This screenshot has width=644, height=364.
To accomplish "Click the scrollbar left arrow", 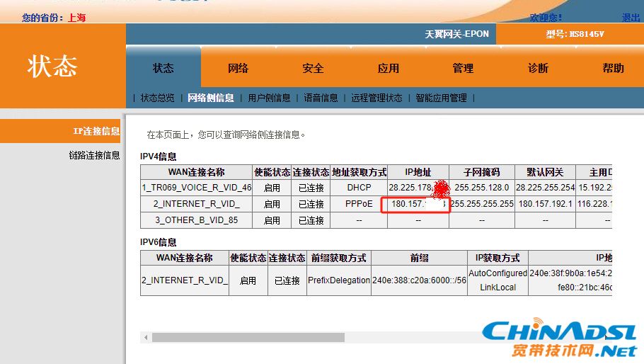I will 146,338.
